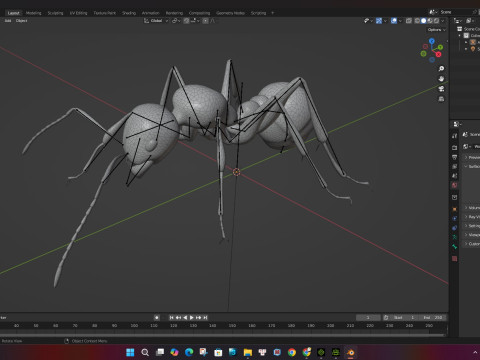Click the zoom magnifier viewport icon
The image size is (480, 360).
tap(441, 68)
